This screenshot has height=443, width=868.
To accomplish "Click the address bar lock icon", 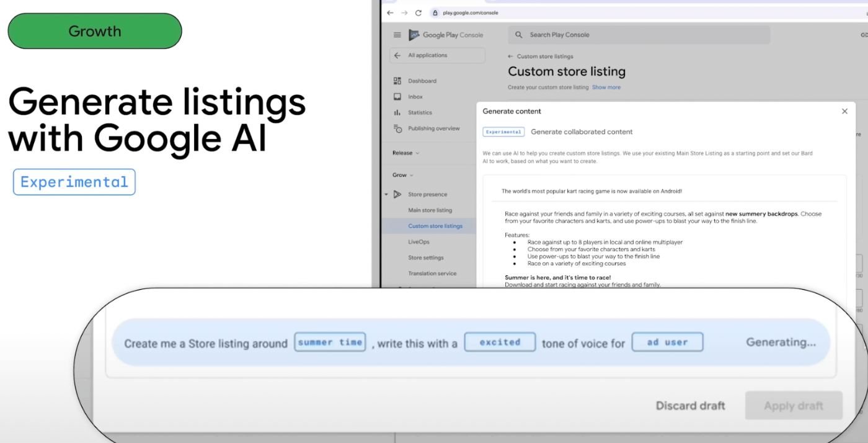I will coord(435,12).
